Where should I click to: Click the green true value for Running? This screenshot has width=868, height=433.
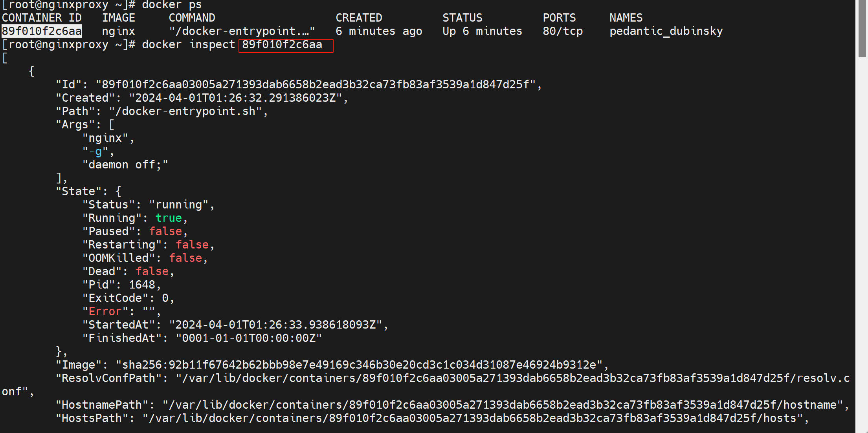pos(169,218)
